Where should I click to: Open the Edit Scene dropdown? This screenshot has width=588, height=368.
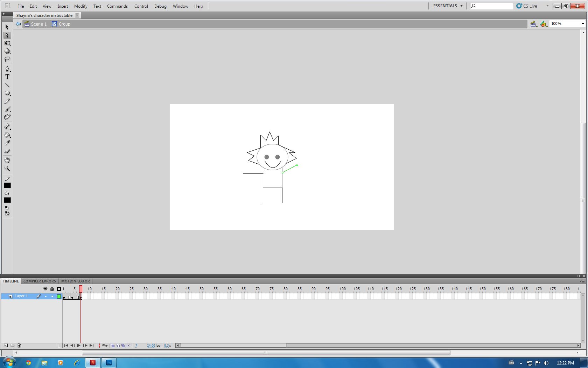coord(534,24)
